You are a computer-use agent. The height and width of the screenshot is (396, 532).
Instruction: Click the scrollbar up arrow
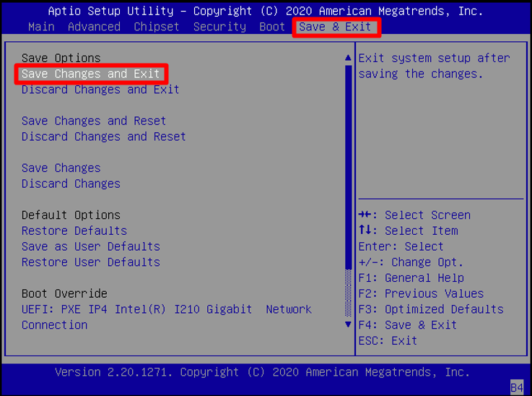(348, 58)
